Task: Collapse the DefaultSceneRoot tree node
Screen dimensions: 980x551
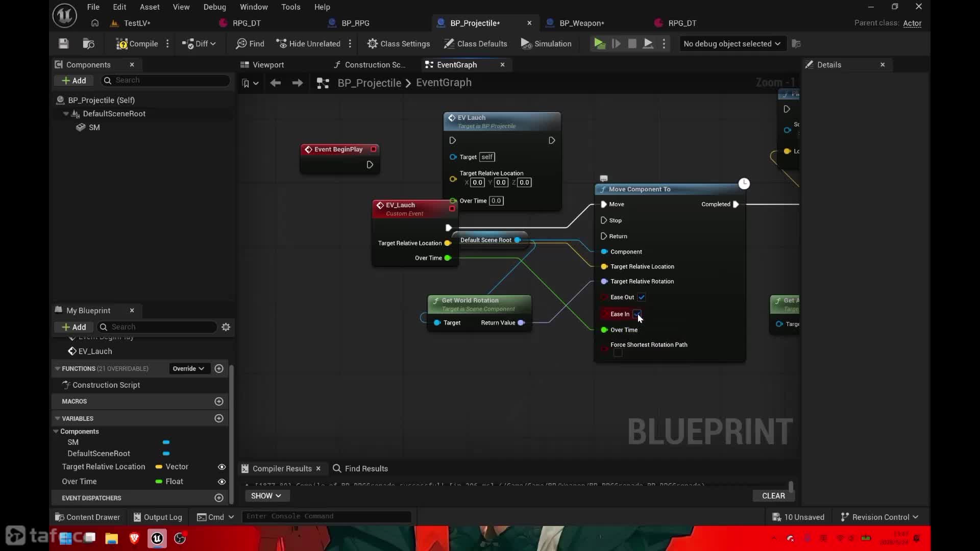Action: (x=66, y=114)
